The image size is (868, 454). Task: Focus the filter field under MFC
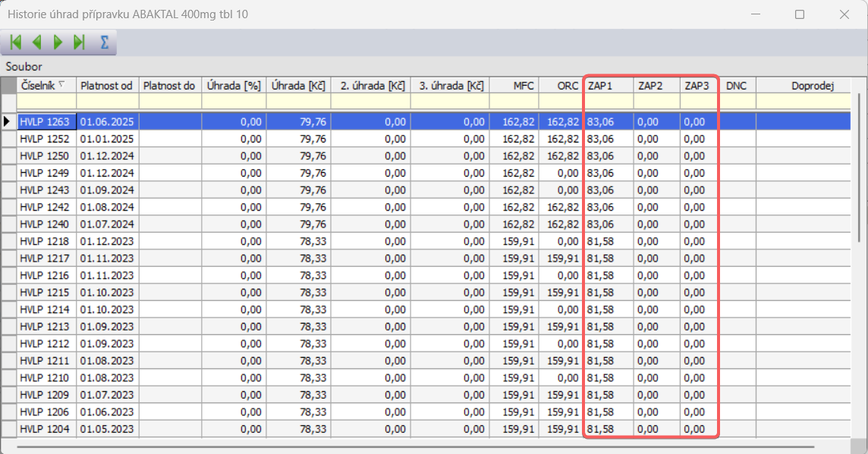[x=514, y=102]
